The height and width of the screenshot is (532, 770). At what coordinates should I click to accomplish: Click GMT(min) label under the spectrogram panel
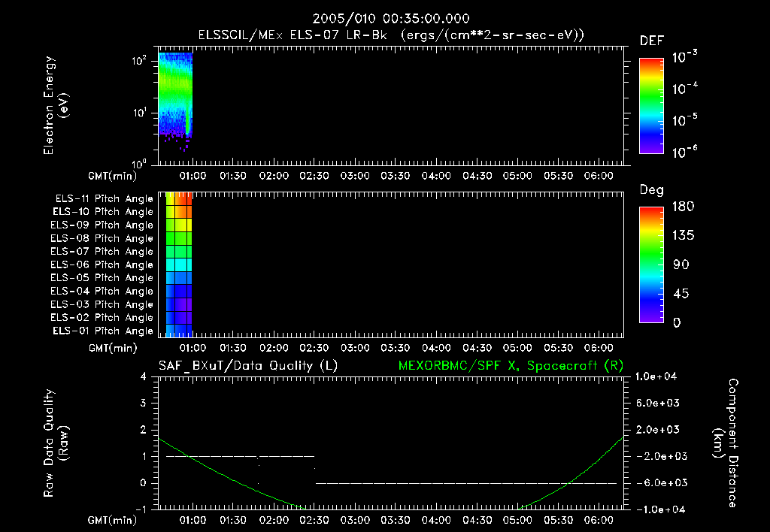[x=113, y=176]
